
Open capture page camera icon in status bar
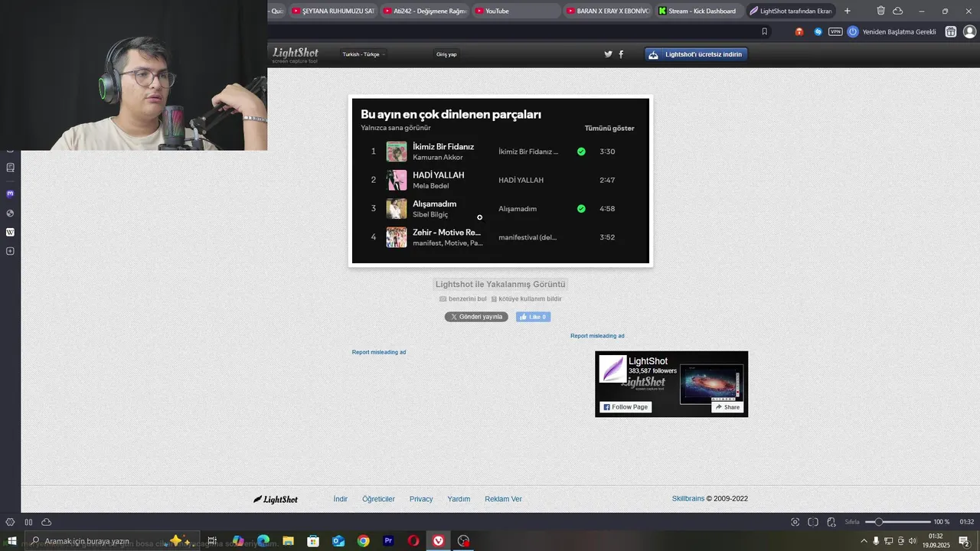[795, 522]
